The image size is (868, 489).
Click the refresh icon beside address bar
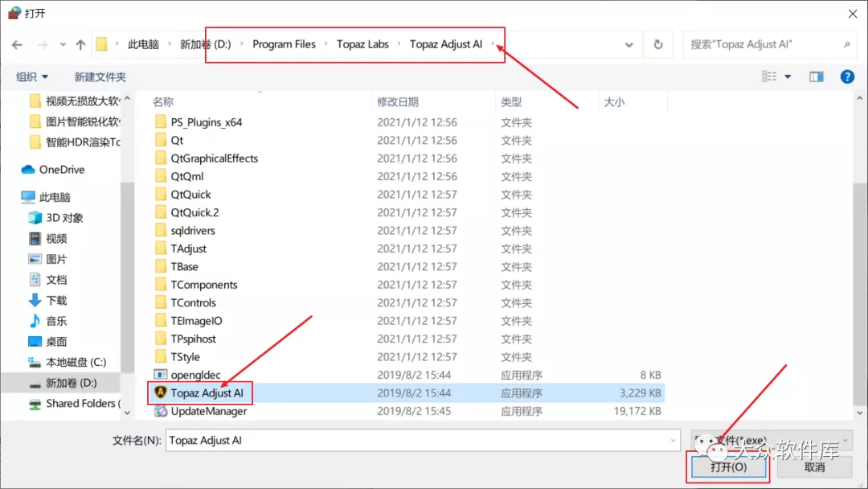[658, 45]
